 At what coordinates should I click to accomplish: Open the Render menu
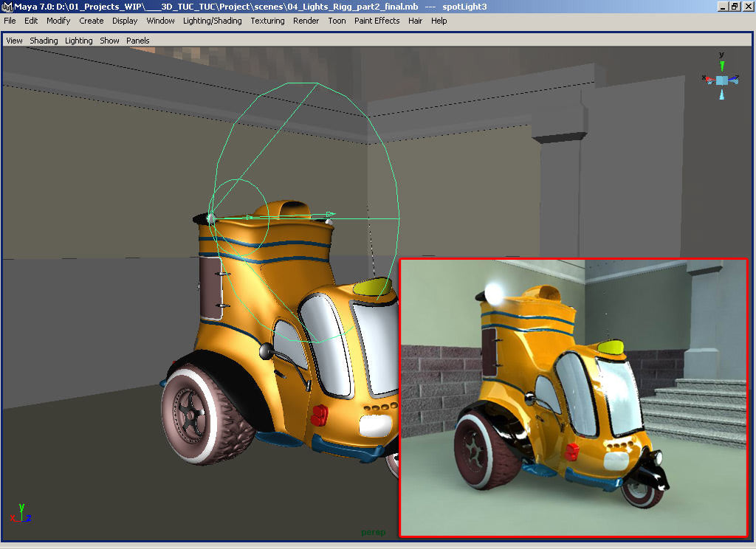[x=306, y=21]
